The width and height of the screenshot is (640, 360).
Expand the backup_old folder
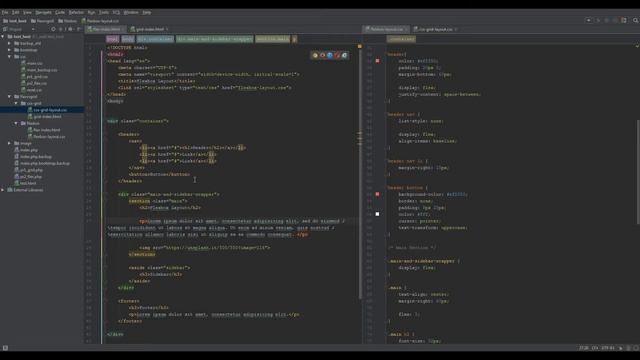click(x=9, y=43)
